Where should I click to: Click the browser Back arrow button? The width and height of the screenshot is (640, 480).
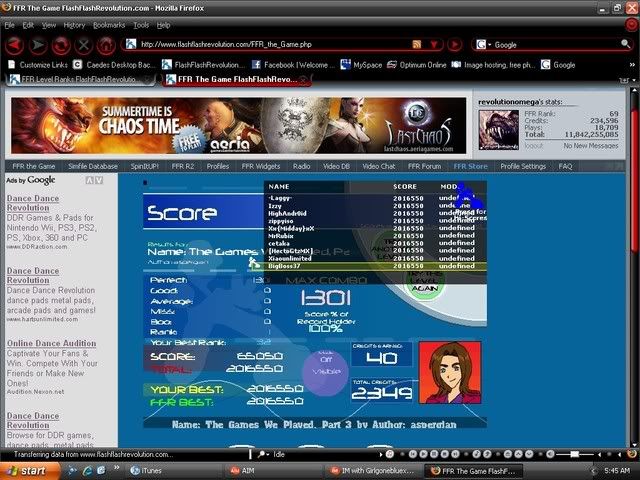(13, 45)
